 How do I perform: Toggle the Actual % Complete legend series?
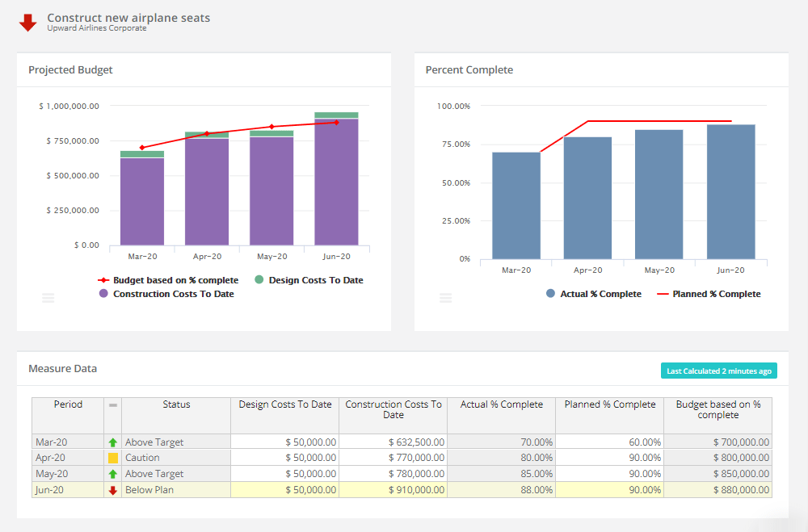(593, 294)
